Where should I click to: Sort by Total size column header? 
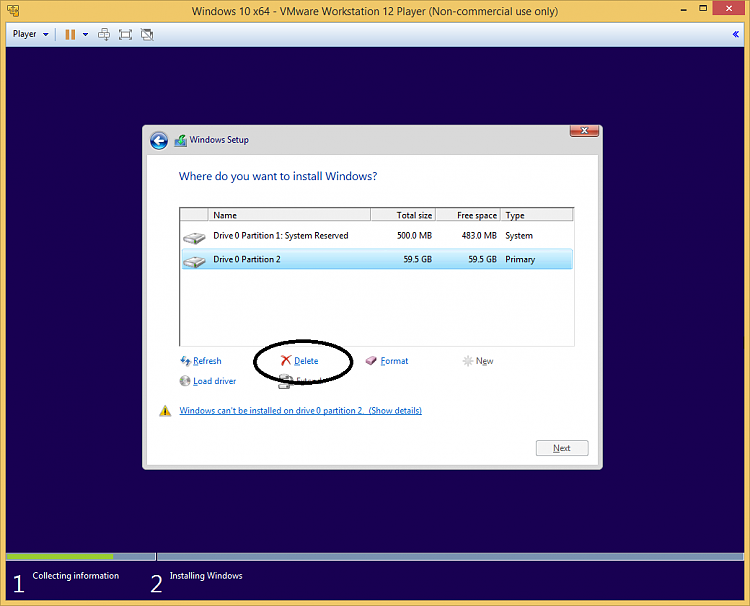pos(403,215)
